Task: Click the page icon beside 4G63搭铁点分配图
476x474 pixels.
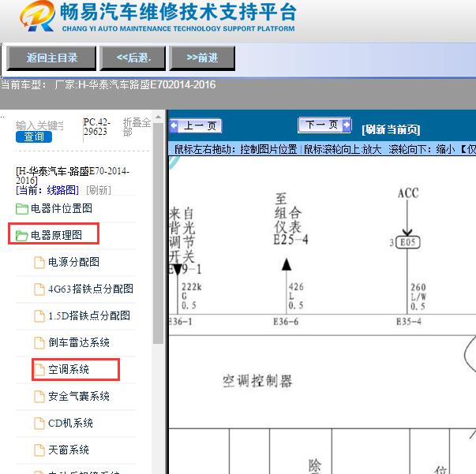Action: point(39,289)
